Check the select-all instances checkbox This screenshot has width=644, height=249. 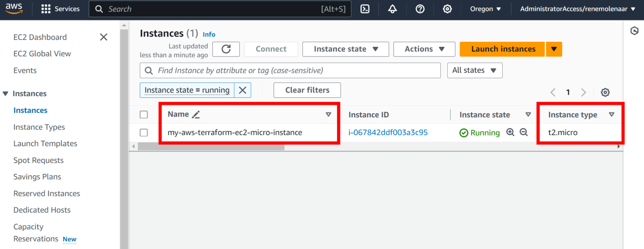click(x=144, y=114)
